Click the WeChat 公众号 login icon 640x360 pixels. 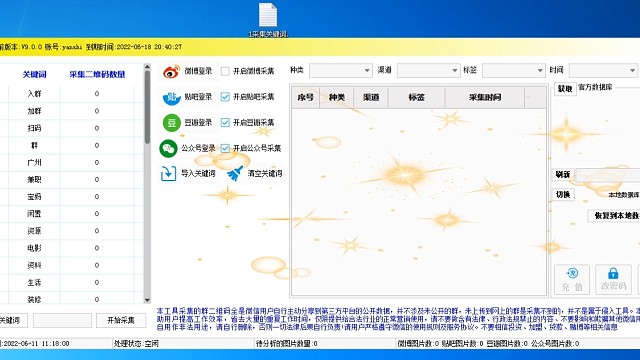click(168, 148)
